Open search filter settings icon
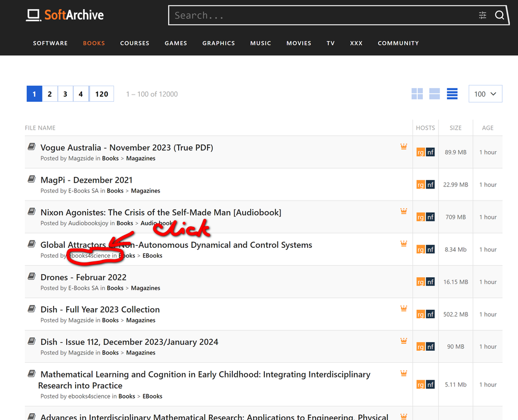 (482, 15)
